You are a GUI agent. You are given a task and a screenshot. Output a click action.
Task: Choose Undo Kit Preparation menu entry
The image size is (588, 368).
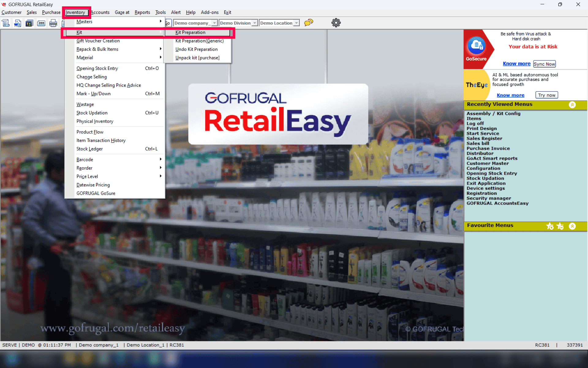pyautogui.click(x=196, y=49)
